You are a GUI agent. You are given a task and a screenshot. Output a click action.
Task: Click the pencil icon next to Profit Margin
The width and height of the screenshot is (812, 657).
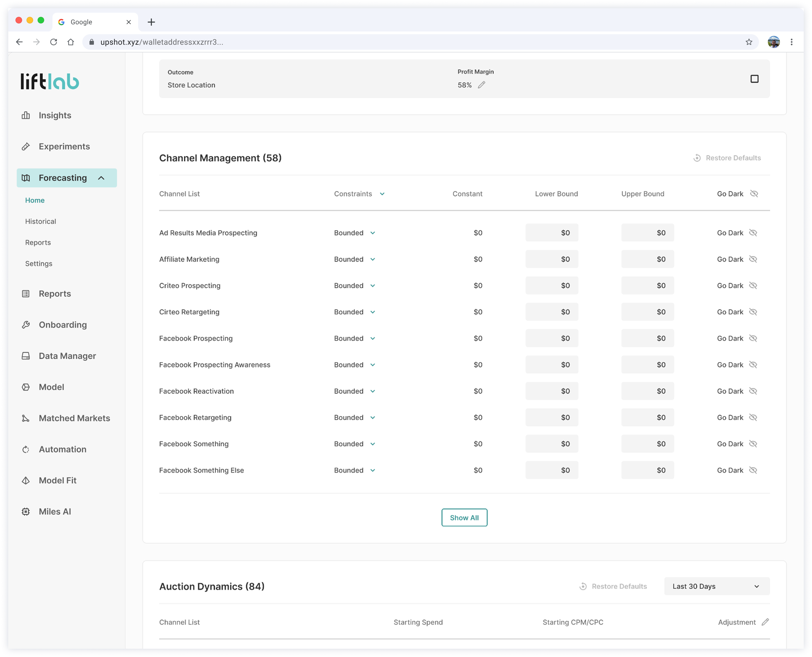pyautogui.click(x=481, y=85)
